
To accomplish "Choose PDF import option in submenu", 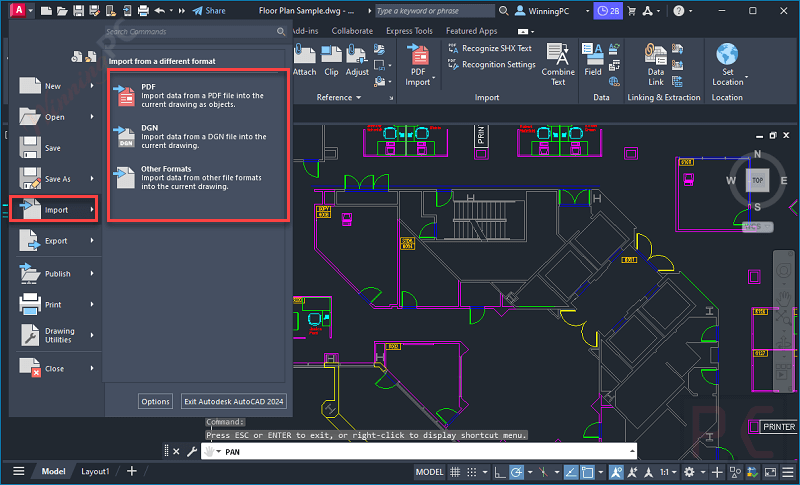I will point(194,95).
